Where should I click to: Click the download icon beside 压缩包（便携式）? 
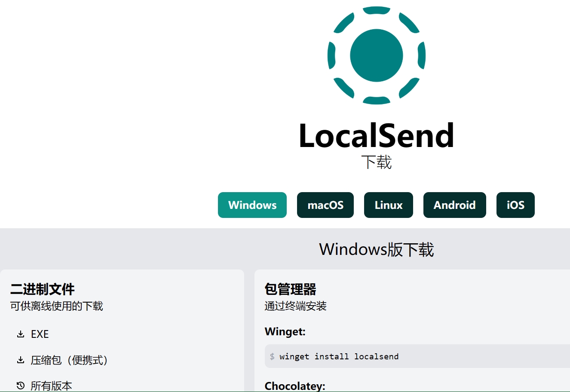tap(20, 361)
